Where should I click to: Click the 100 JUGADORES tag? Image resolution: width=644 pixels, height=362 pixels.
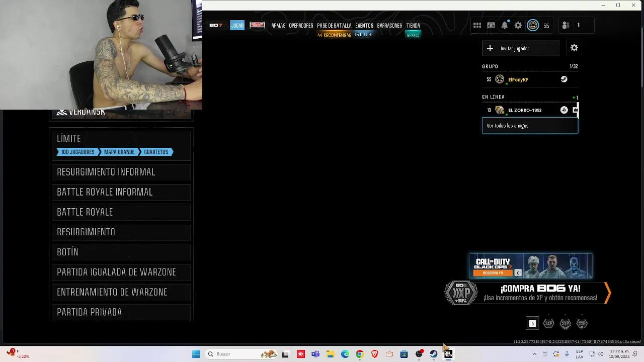[x=77, y=152]
